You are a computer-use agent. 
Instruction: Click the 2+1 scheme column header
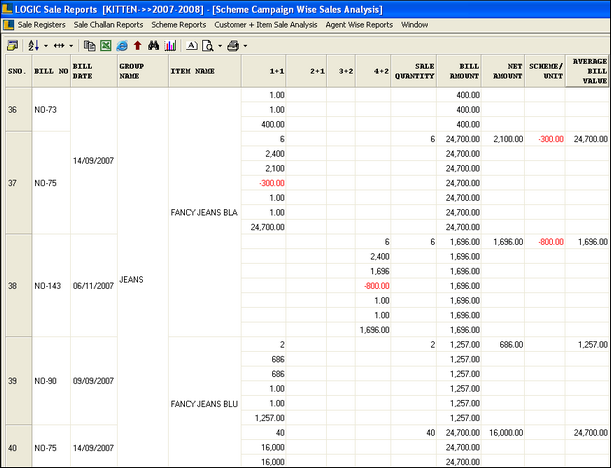(x=306, y=71)
